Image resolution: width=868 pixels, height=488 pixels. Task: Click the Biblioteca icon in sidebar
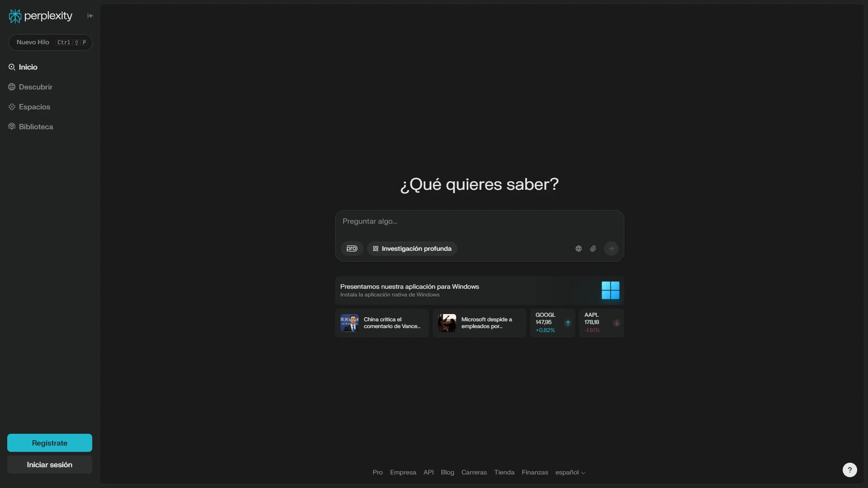[x=12, y=127]
